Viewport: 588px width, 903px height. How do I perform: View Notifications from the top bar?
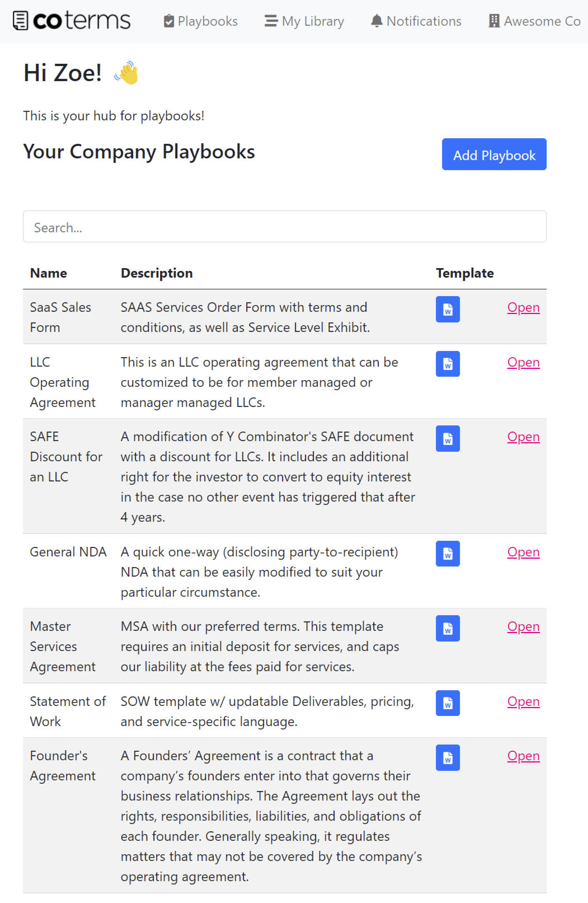[416, 21]
